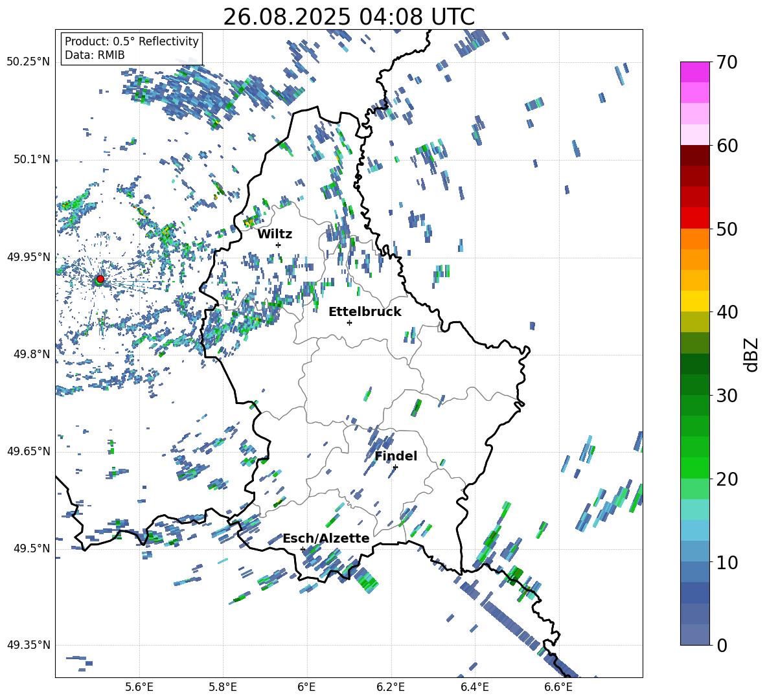This screenshot has width=767, height=700.
Task: Click the dBZ colorbar axis label
Action: (x=752, y=354)
